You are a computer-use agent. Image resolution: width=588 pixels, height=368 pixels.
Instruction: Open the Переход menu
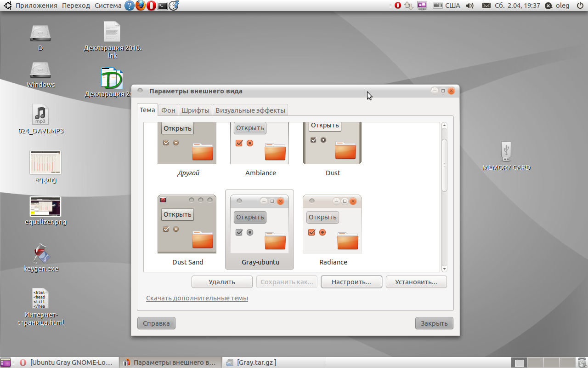click(x=76, y=6)
